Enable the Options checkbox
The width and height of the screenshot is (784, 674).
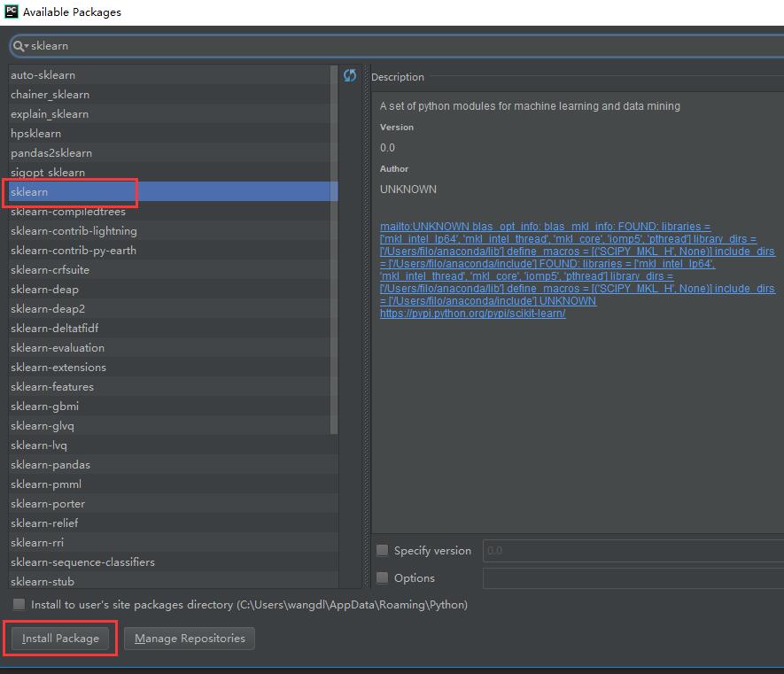383,578
